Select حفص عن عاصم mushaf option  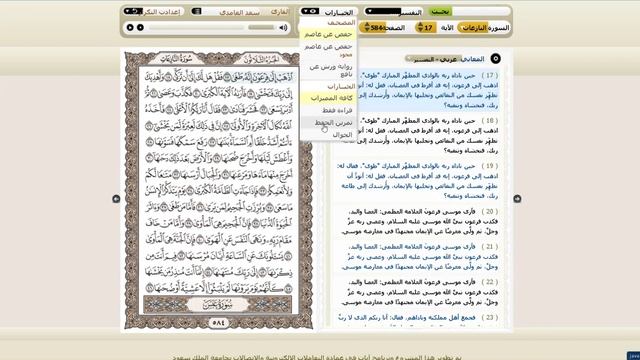click(329, 34)
